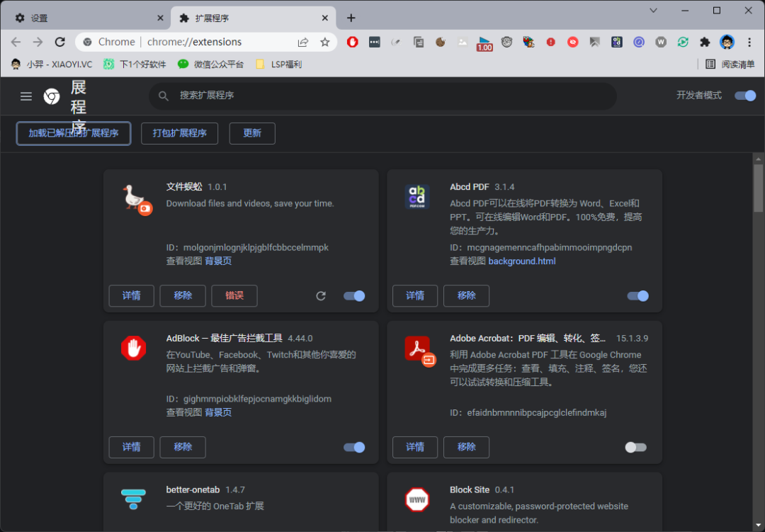Open extensions hamburger side menu
765x532 pixels.
click(x=26, y=96)
